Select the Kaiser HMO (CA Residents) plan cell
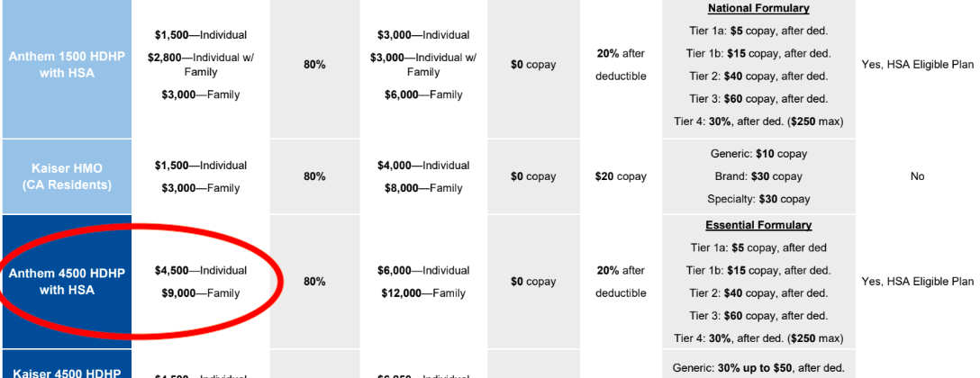 [x=66, y=176]
